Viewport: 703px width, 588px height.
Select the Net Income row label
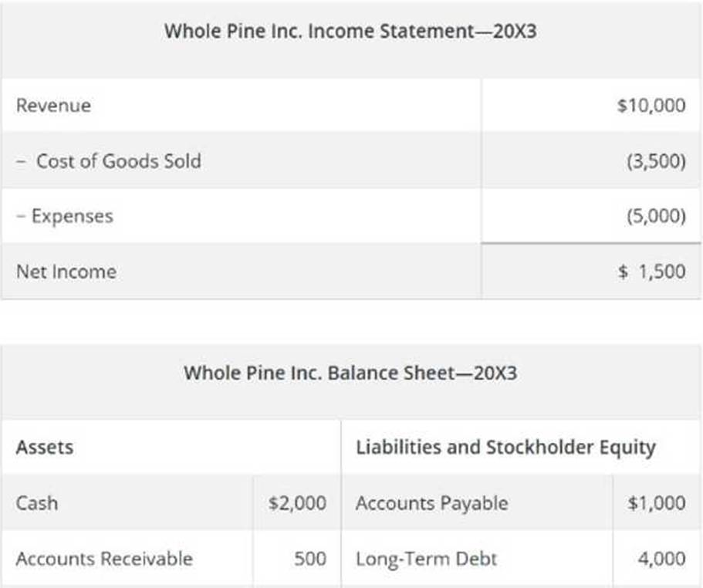[x=66, y=272]
